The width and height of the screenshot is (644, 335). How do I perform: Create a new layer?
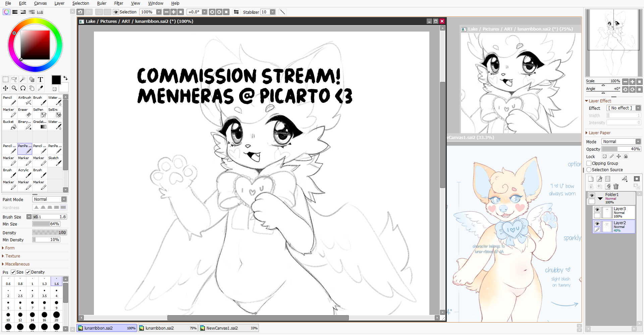point(591,179)
